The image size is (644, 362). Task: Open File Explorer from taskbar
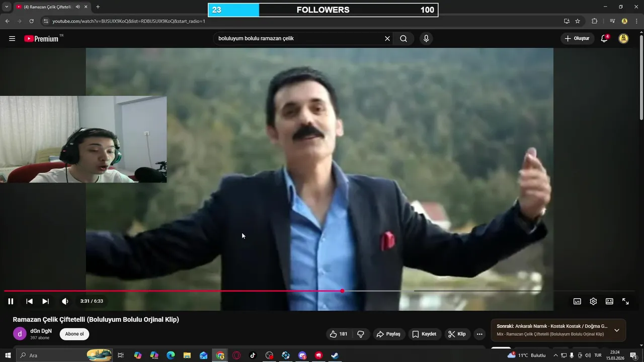tap(187, 355)
